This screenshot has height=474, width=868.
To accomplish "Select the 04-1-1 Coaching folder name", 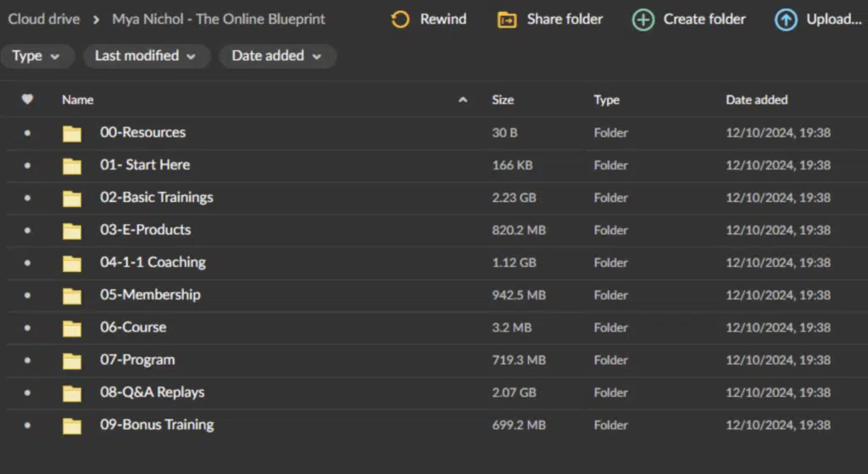I will (x=153, y=263).
